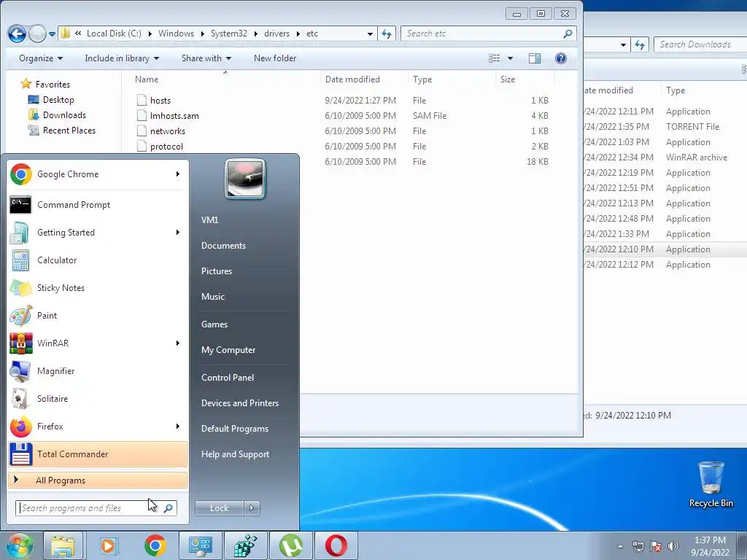Image resolution: width=747 pixels, height=560 pixels.
Task: Click the volume speaker tray icon
Action: point(673,546)
